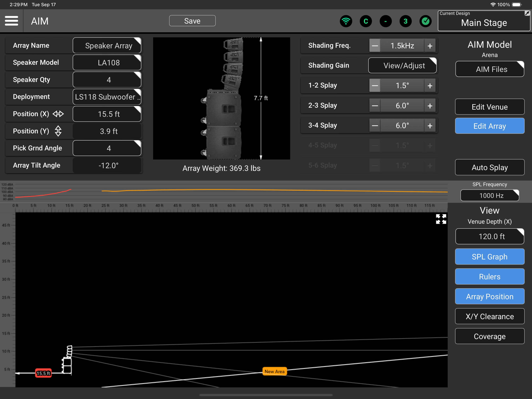Select Edit Array mode
This screenshot has width=532, height=399.
[490, 126]
